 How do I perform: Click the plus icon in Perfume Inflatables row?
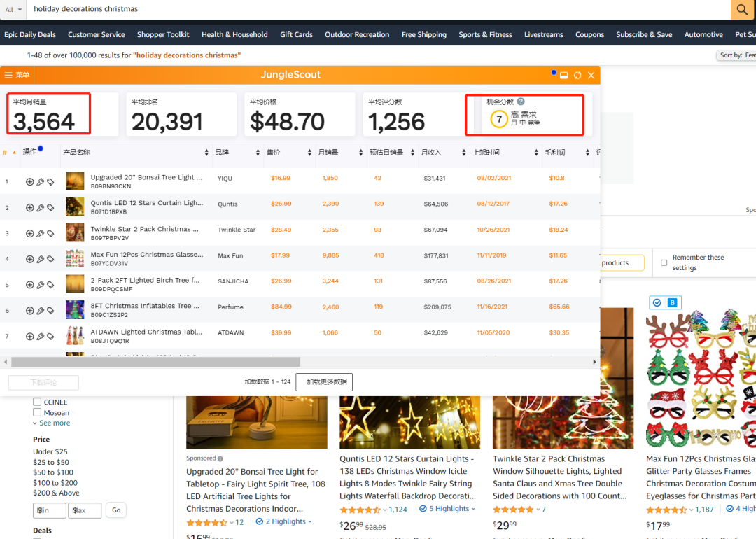[30, 311]
